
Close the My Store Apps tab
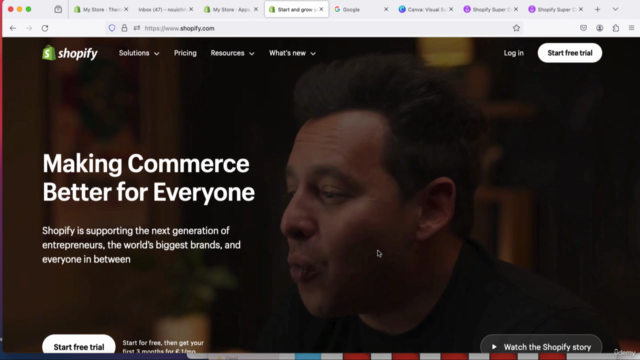click(x=256, y=9)
